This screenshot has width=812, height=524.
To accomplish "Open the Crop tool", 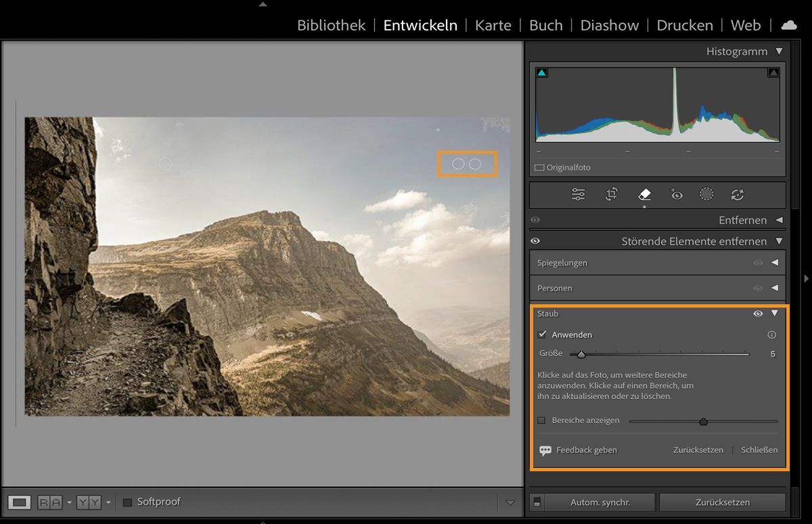I will point(612,194).
